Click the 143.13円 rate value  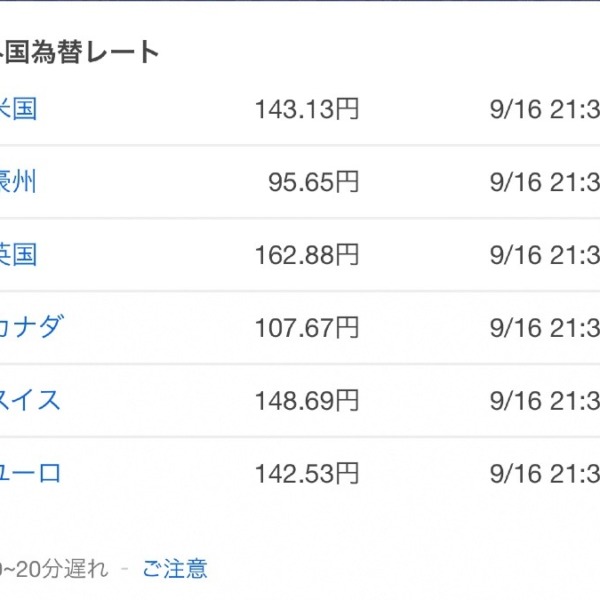pos(307,109)
